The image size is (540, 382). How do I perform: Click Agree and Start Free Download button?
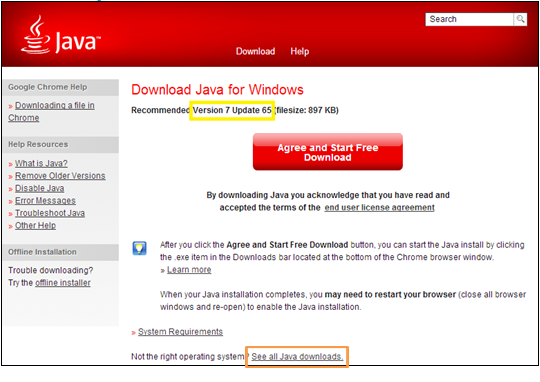pos(328,152)
